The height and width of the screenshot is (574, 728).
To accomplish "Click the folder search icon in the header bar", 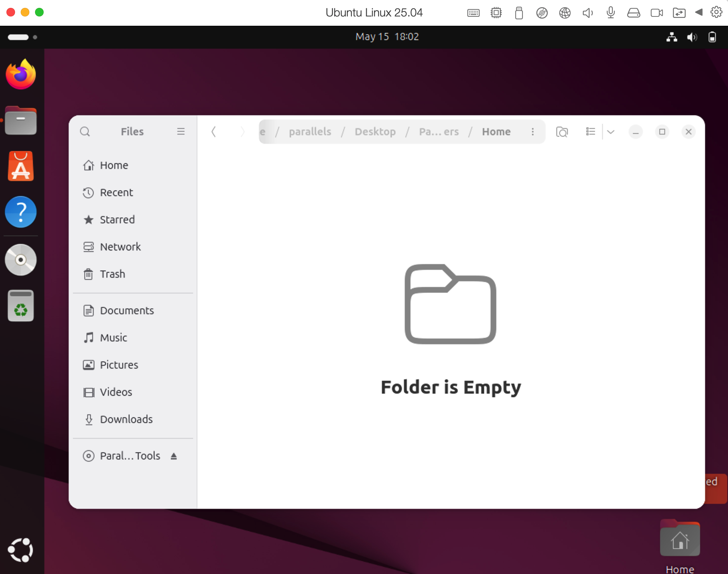I will (x=562, y=132).
